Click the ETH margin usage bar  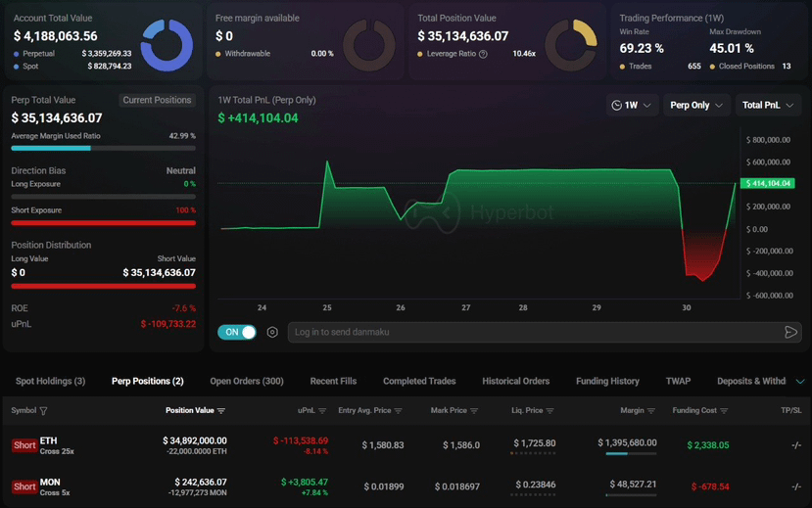(x=631, y=454)
